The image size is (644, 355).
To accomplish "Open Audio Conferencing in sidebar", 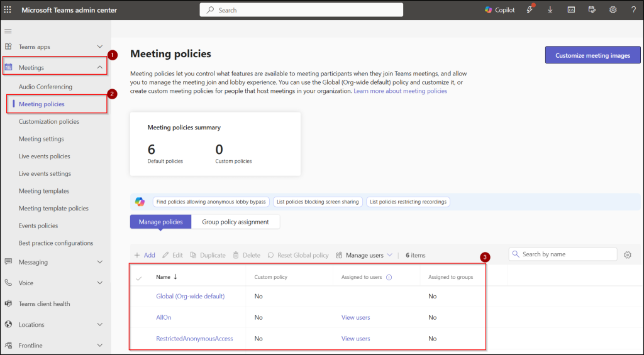I will point(45,87).
